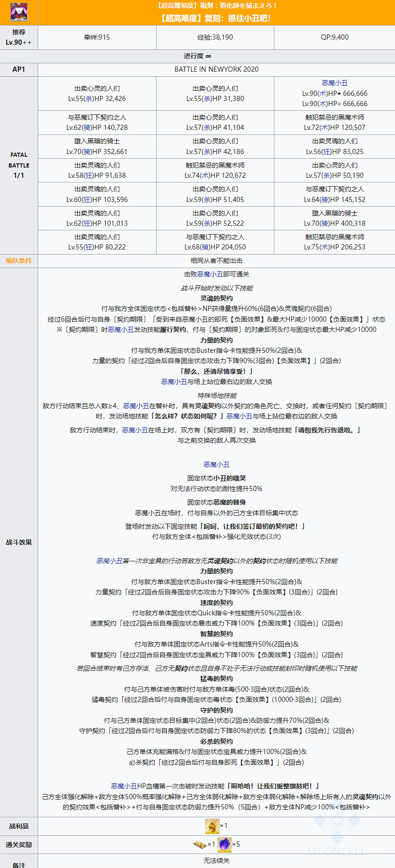Click Lv.90(术)HP 666,666 first bar
This screenshot has height=868, width=395.
pos(334,94)
